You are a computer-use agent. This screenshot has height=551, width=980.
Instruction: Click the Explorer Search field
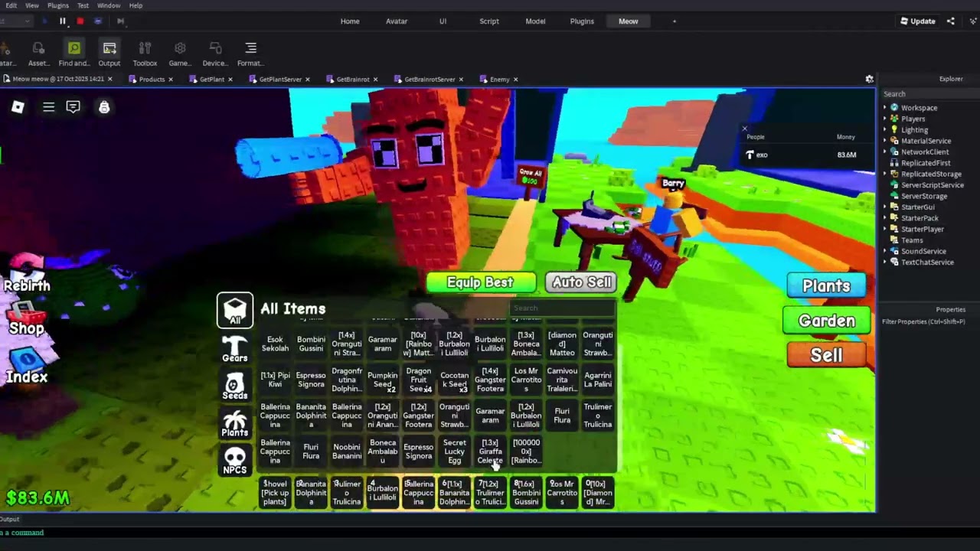tap(928, 94)
